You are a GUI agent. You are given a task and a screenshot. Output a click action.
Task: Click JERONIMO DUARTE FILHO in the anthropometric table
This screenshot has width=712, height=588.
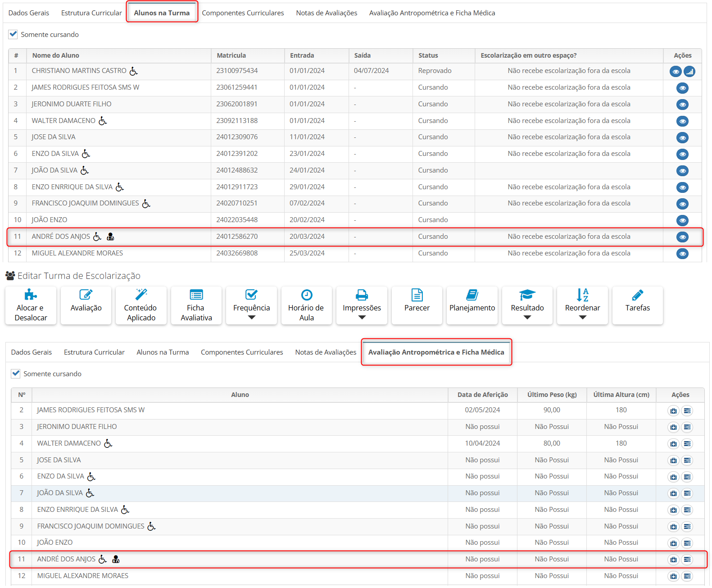click(77, 427)
